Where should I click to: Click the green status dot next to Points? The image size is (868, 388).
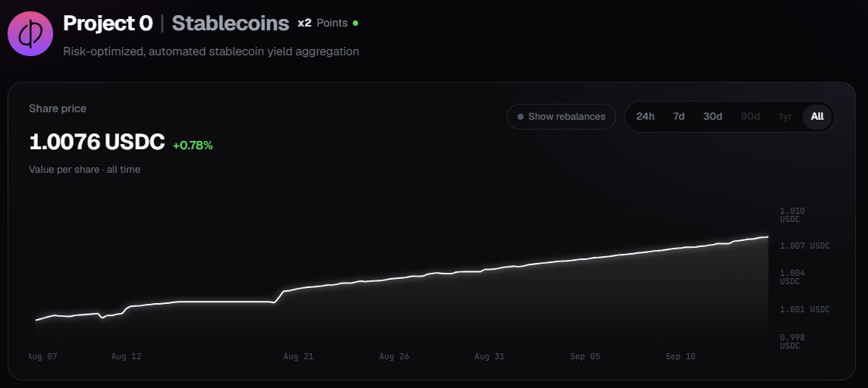click(355, 23)
